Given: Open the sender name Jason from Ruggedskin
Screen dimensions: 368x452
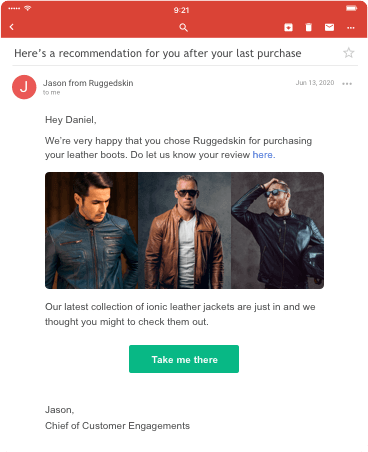Looking at the screenshot, I should [x=88, y=83].
